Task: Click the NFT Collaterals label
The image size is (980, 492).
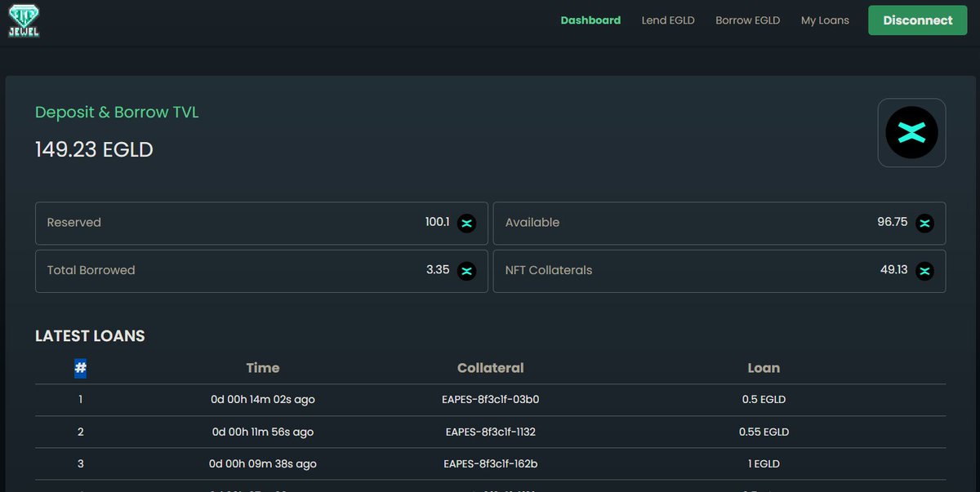Action: [x=549, y=270]
